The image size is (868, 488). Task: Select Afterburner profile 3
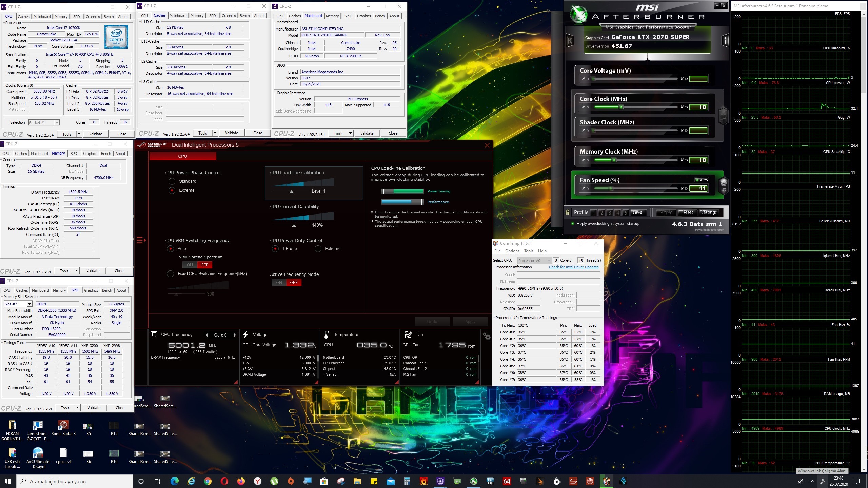pos(609,213)
